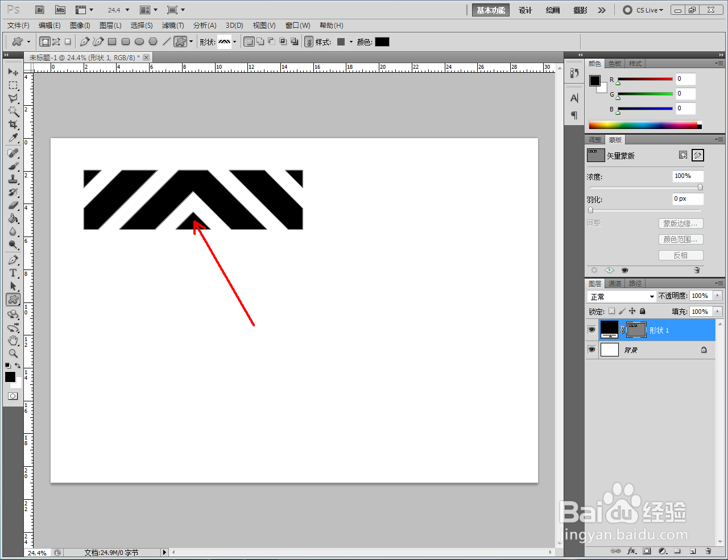Open the 文件(F) menu

(x=18, y=26)
